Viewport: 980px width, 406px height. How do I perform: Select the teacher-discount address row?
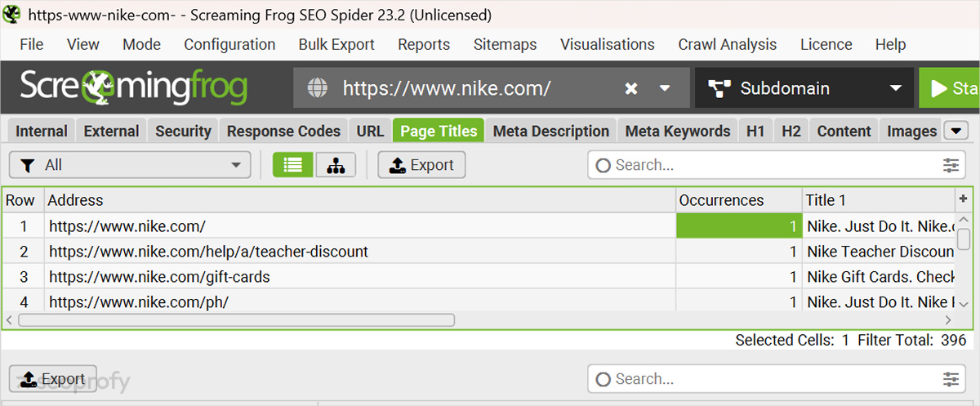pos(359,252)
